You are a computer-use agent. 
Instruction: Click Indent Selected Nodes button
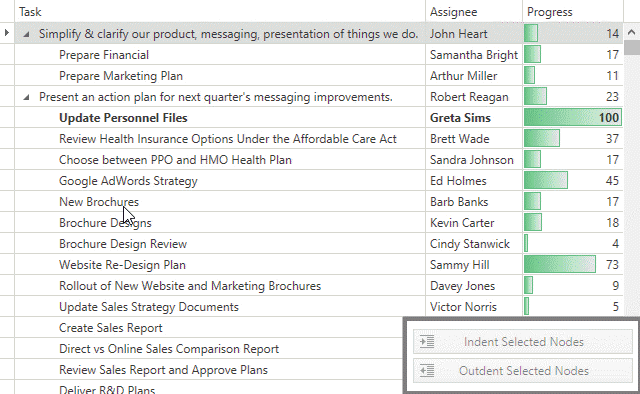[x=523, y=342]
